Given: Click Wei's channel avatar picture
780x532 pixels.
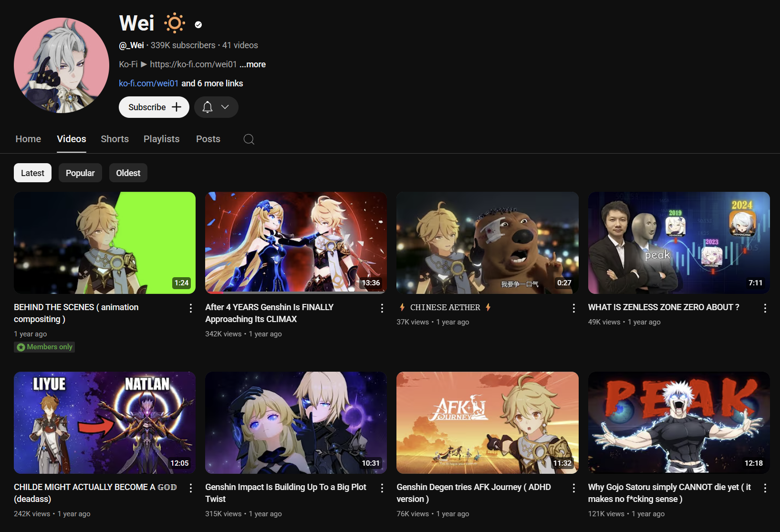Looking at the screenshot, I should (62, 65).
